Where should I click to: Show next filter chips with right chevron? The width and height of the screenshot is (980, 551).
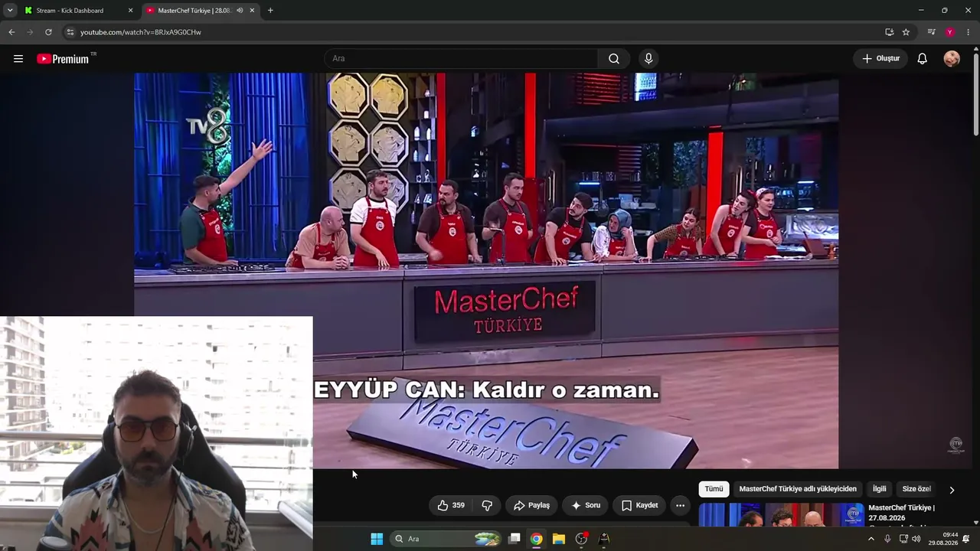pyautogui.click(x=952, y=490)
